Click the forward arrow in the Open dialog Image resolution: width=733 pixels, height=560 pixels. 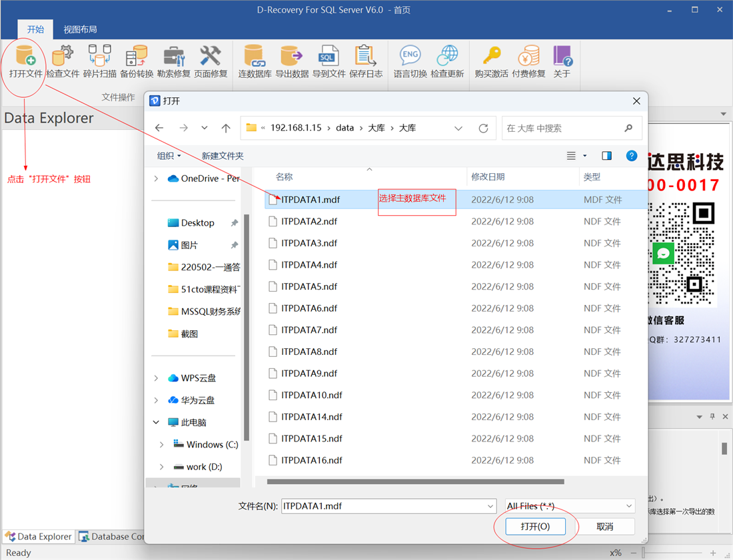click(184, 128)
